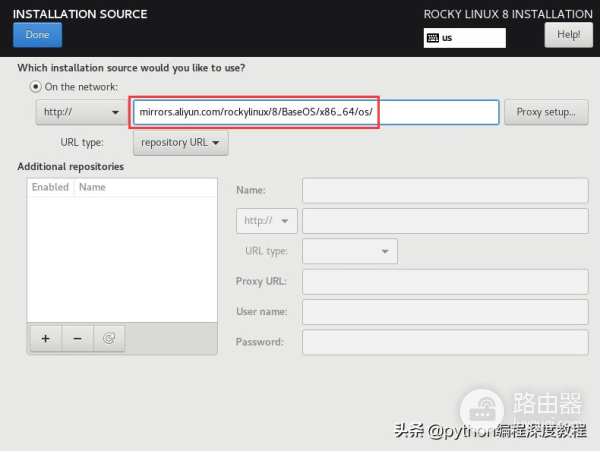This screenshot has height=451, width=600.
Task: Add a repository with the plus button
Action: 45,338
